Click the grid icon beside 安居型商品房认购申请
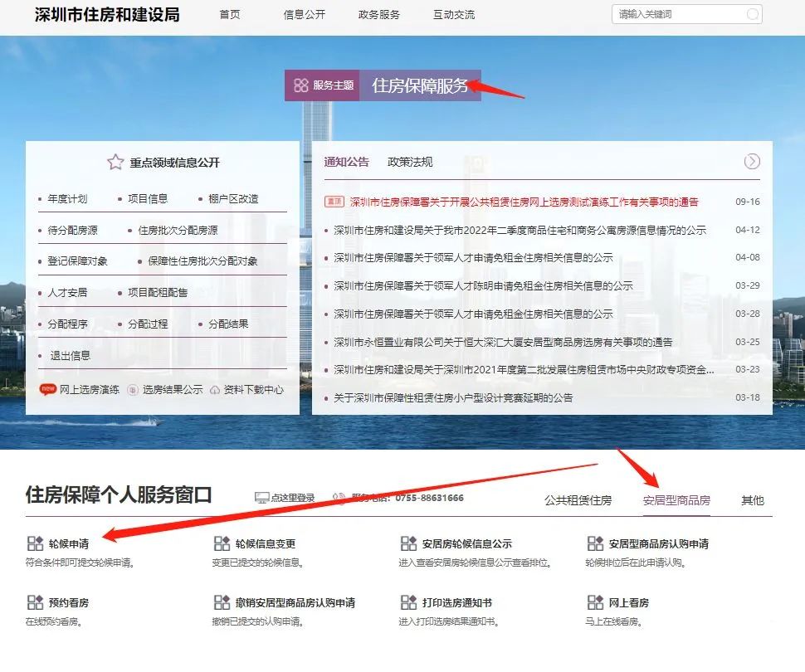 596,543
